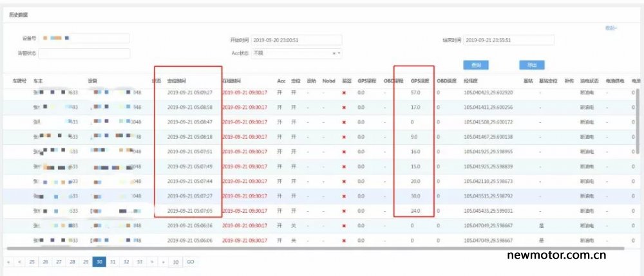Click the page number input showing 30

(x=175, y=262)
